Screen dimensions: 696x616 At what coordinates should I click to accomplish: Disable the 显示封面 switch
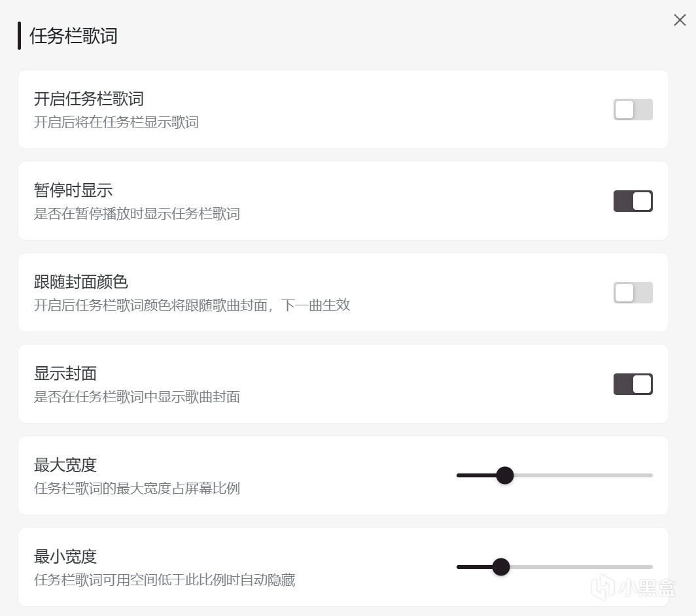[x=633, y=384]
